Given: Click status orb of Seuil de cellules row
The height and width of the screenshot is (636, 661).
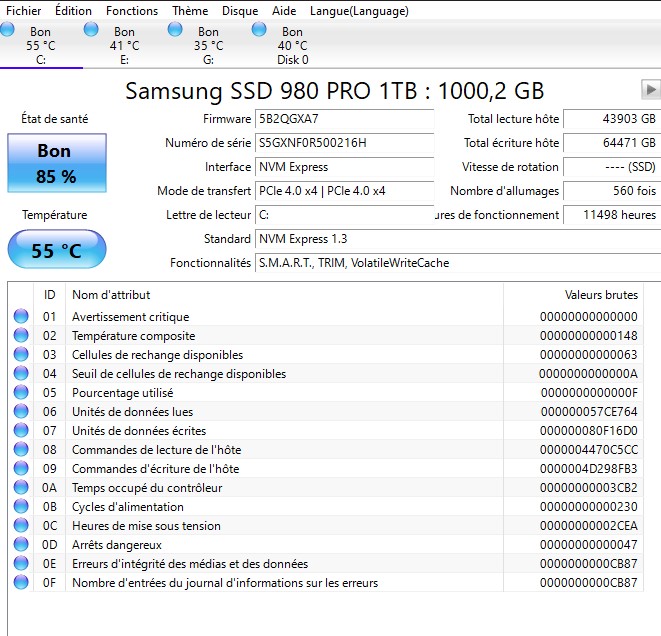Looking at the screenshot, I should (x=21, y=373).
